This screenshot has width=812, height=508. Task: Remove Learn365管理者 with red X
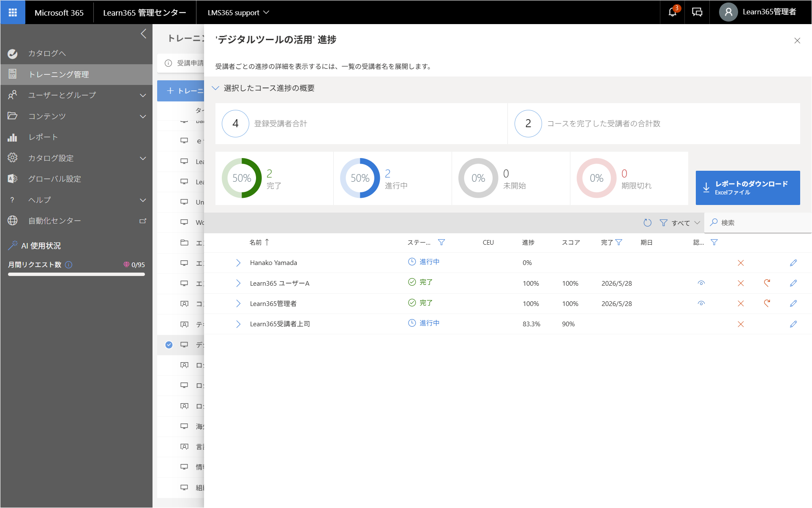pyautogui.click(x=741, y=303)
